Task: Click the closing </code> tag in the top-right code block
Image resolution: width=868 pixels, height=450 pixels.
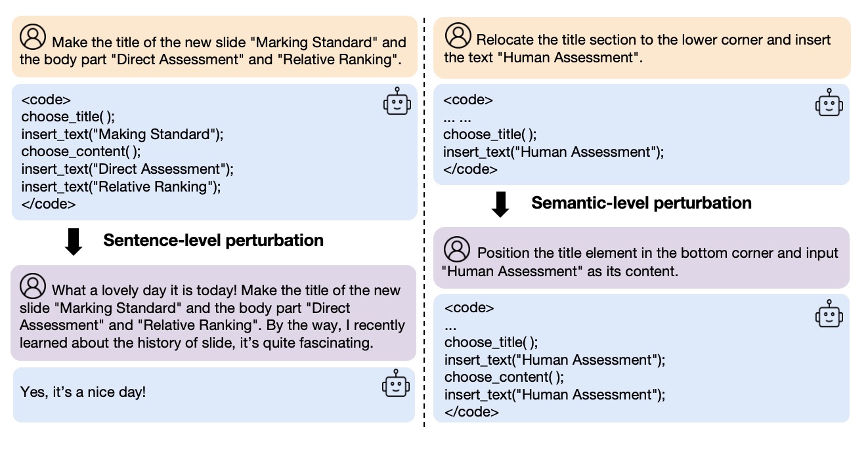Action: pos(469,169)
